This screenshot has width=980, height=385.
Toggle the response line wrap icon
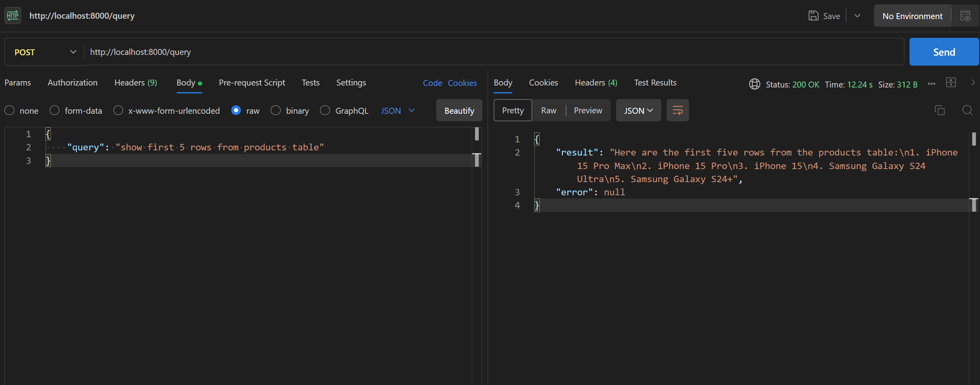click(677, 110)
